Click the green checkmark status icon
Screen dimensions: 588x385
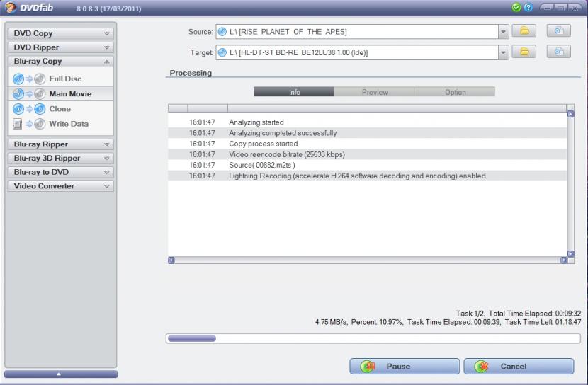516,8
